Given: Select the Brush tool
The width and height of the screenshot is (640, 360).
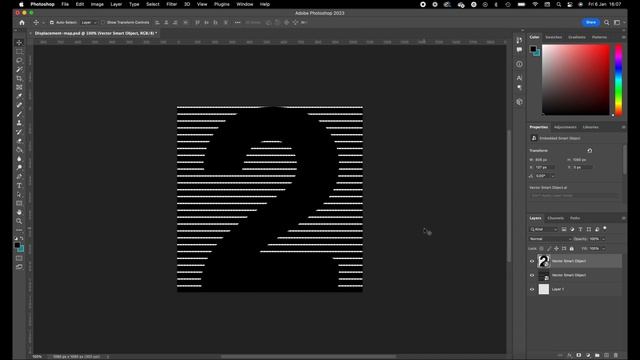Looking at the screenshot, I should (x=19, y=114).
